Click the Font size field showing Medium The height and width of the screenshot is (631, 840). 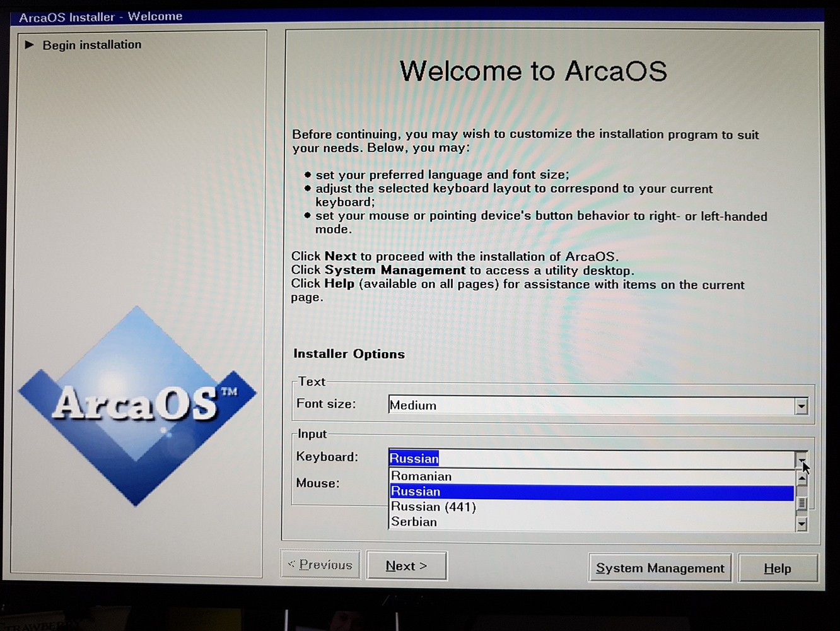click(x=592, y=405)
